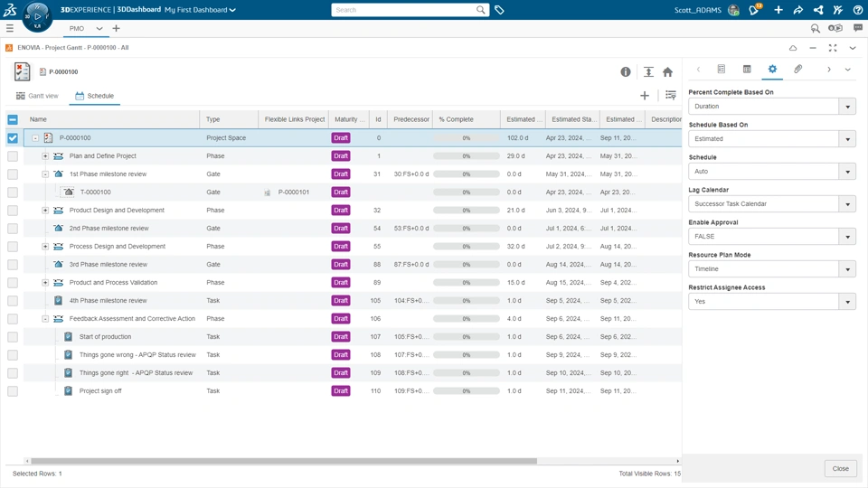The image size is (868, 488).
Task: Check the Start of production row checkbox
Action: pos(13,337)
